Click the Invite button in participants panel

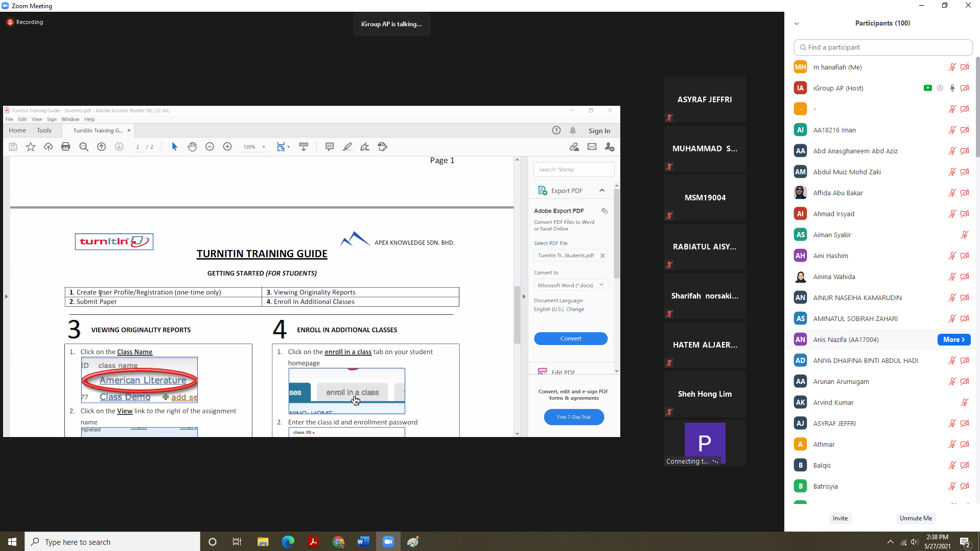[840, 518]
